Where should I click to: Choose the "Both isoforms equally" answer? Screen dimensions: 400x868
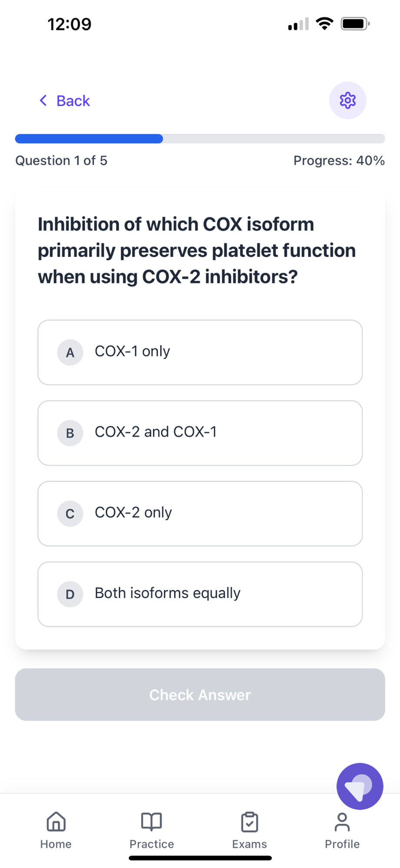(168, 593)
